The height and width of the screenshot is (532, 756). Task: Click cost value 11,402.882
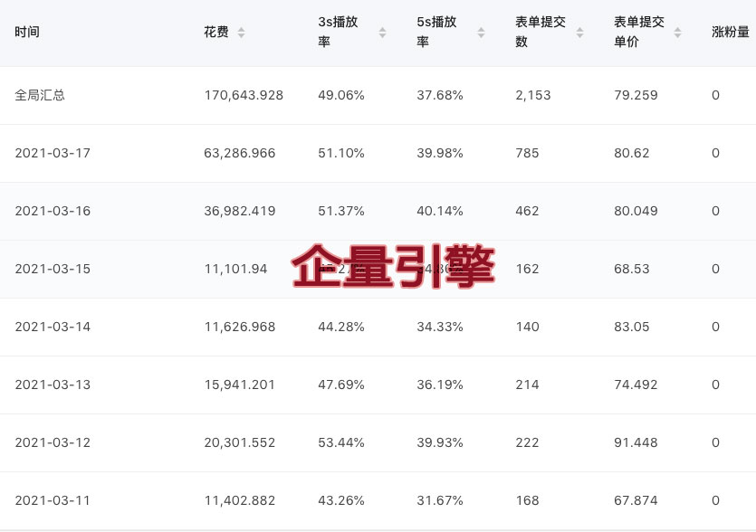pyautogui.click(x=240, y=500)
